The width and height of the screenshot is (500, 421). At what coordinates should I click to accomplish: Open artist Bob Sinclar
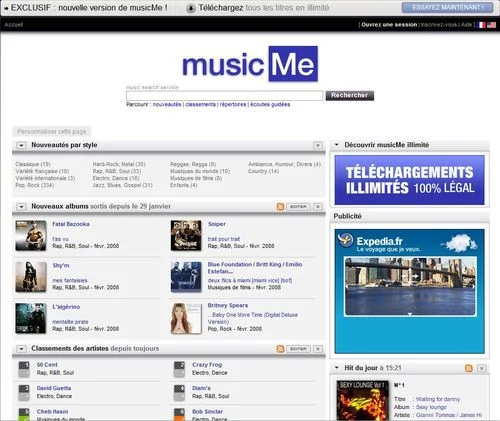coord(207,411)
